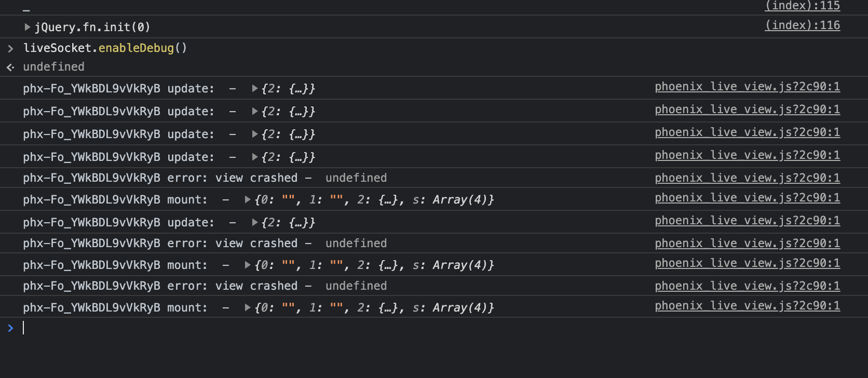Expand the {2: {…}} object in the first update log
The width and height of the screenshot is (868, 378).
[x=255, y=88]
